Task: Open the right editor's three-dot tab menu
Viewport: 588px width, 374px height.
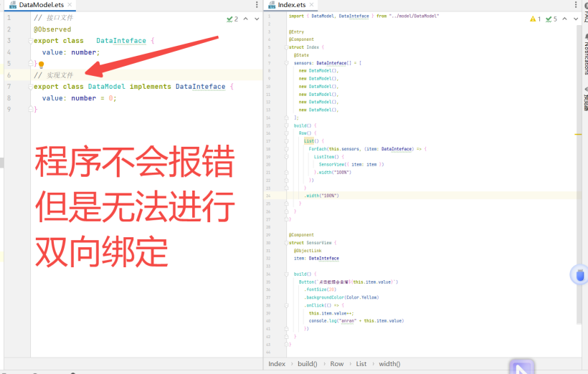Action: [576, 5]
